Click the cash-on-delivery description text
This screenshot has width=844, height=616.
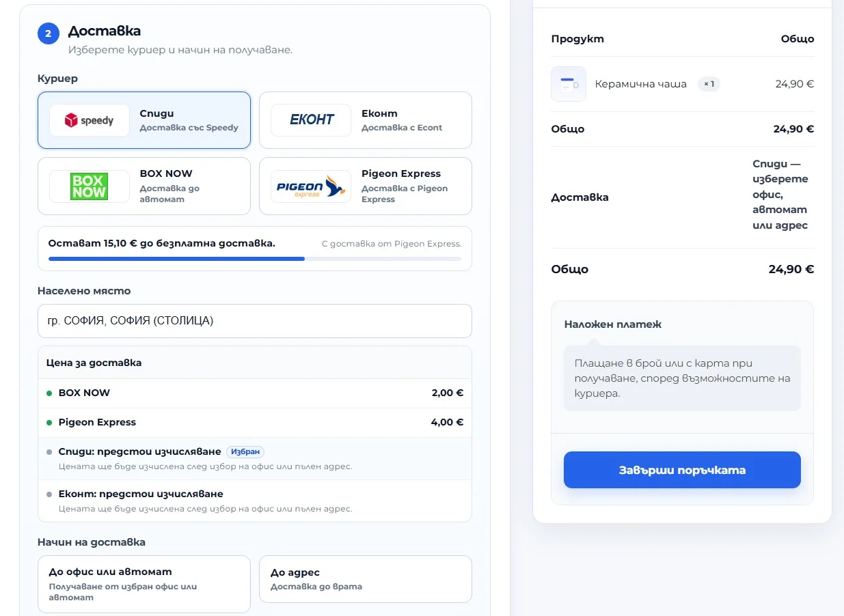click(682, 378)
